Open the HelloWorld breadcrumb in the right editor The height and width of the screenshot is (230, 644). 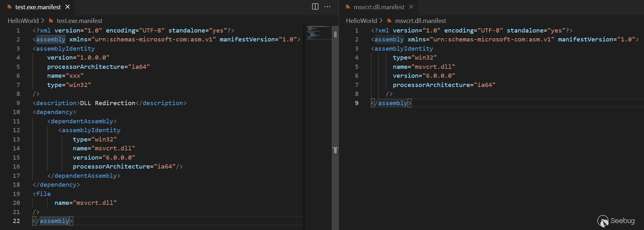(x=361, y=21)
